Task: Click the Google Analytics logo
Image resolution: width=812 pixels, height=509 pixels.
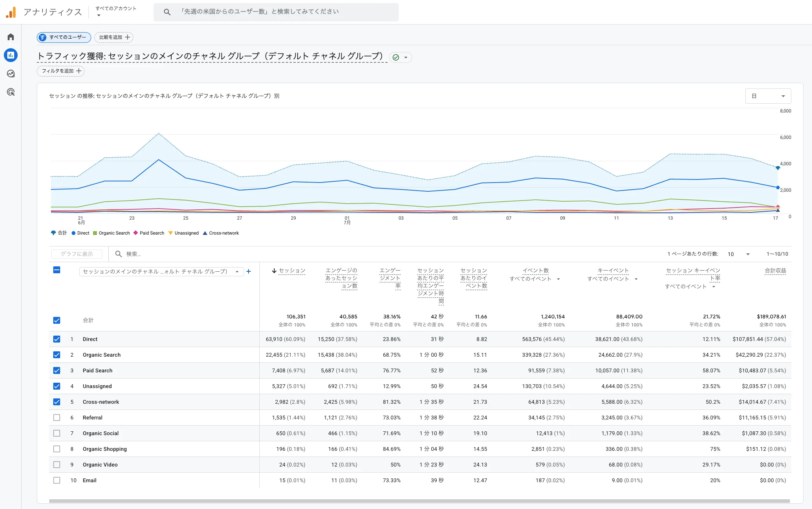Action: [11, 12]
